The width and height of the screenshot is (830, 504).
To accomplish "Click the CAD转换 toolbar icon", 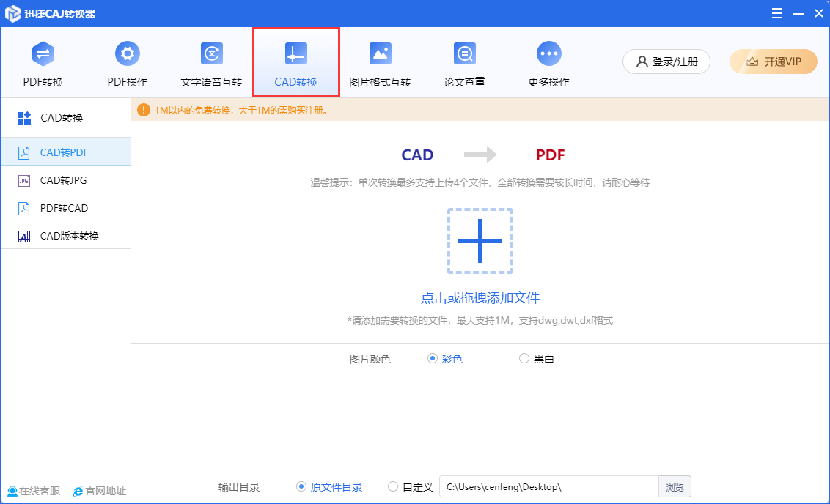I will (295, 54).
